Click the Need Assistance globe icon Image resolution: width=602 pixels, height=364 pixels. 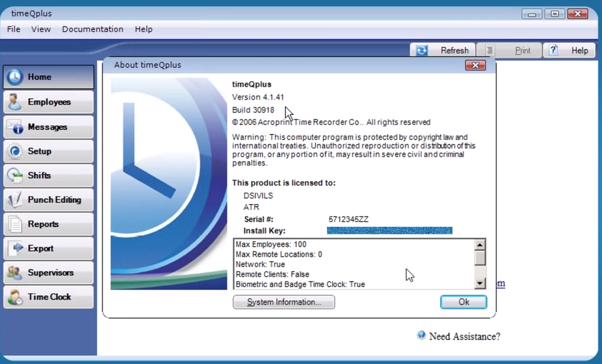pos(421,335)
